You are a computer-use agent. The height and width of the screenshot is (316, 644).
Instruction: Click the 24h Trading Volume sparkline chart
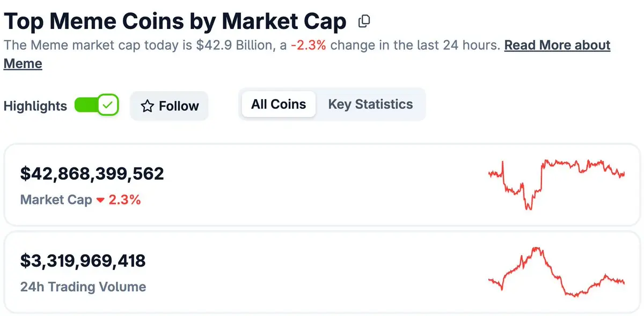pos(556,271)
